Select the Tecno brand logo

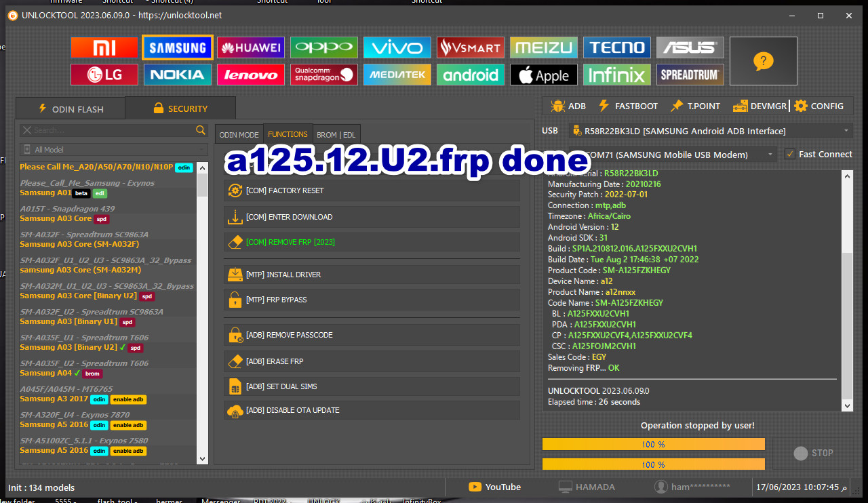pos(617,47)
